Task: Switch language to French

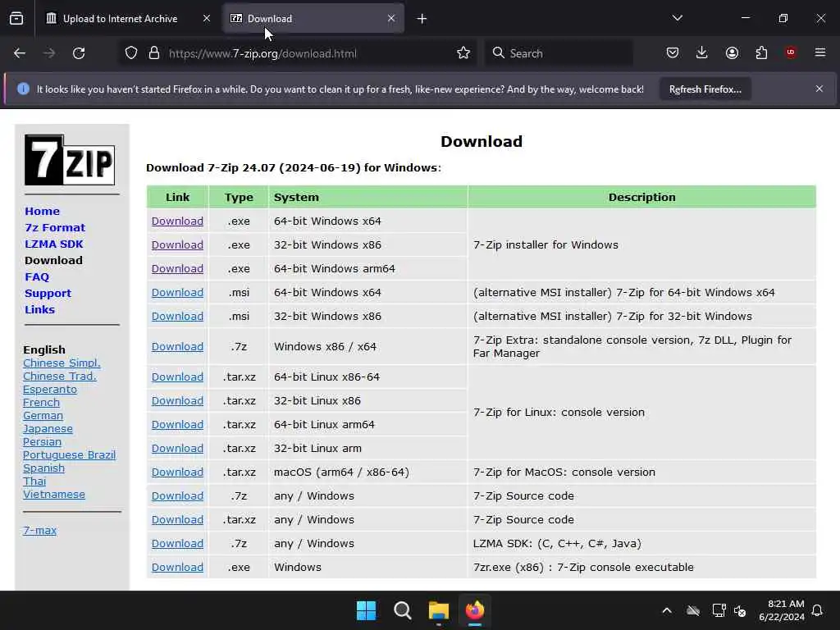Action: click(x=41, y=402)
